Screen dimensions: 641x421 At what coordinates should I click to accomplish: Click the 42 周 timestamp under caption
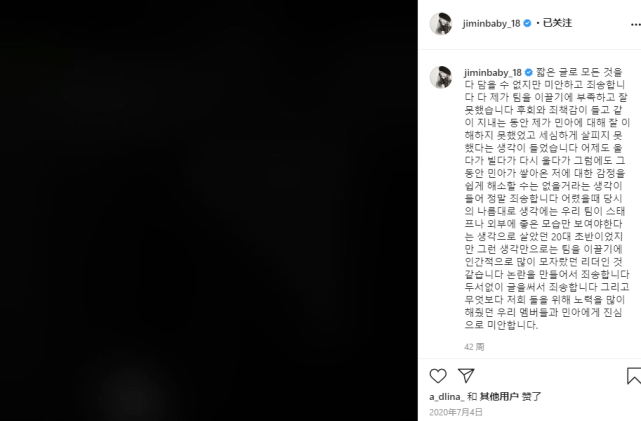point(474,347)
